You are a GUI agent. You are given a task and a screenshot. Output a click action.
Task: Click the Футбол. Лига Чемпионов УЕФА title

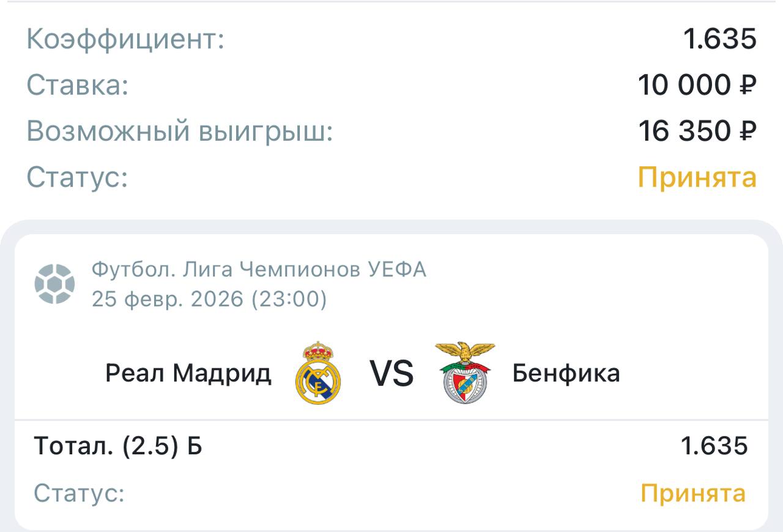(259, 269)
